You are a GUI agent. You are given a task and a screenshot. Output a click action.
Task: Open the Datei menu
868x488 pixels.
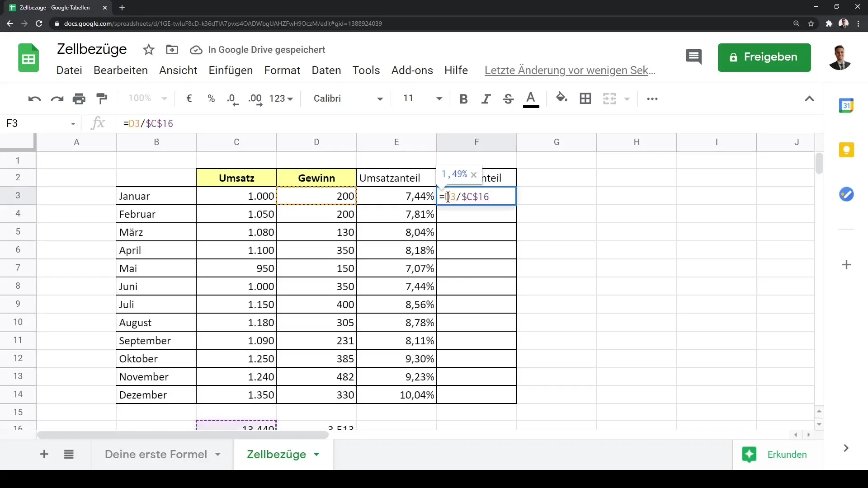coord(69,70)
